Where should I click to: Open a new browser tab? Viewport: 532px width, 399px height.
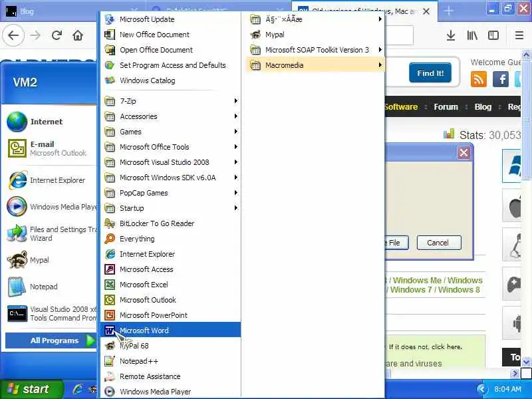point(448,11)
